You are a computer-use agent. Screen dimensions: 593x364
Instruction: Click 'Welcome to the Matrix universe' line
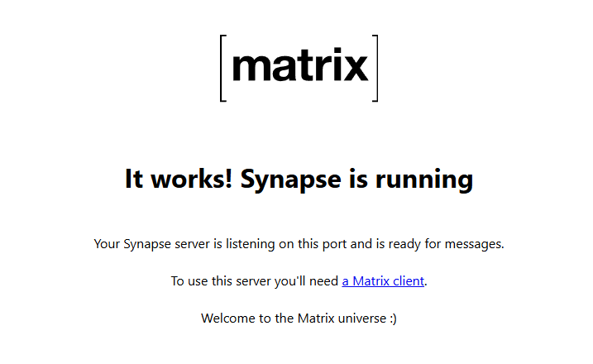pyautogui.click(x=294, y=318)
